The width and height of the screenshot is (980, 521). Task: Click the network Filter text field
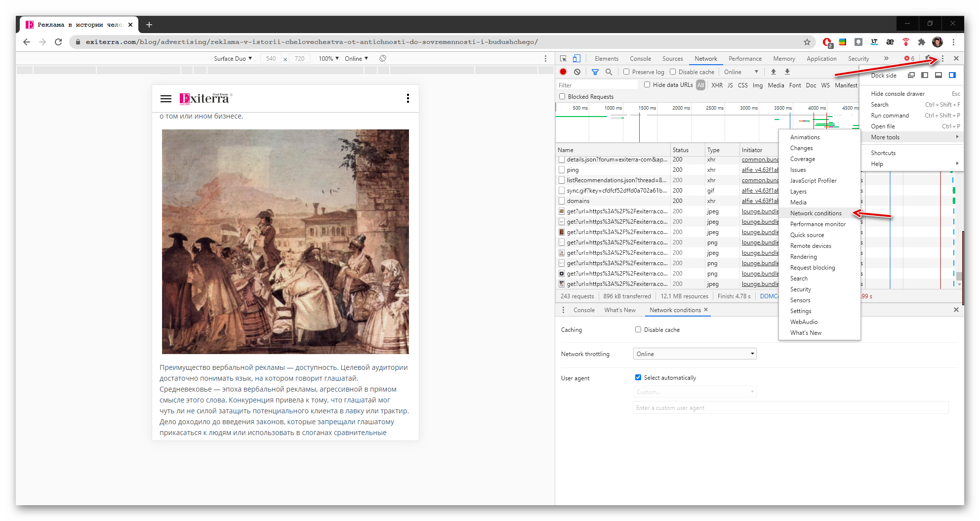click(x=598, y=85)
